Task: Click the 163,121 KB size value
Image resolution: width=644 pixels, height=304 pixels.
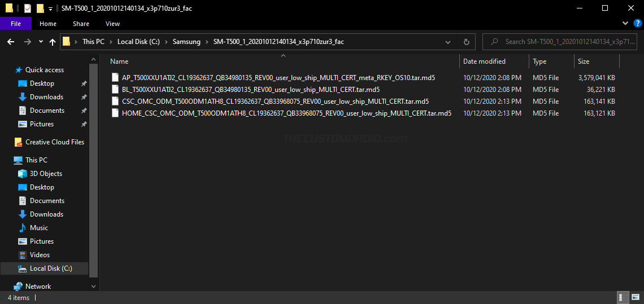Action: point(598,113)
